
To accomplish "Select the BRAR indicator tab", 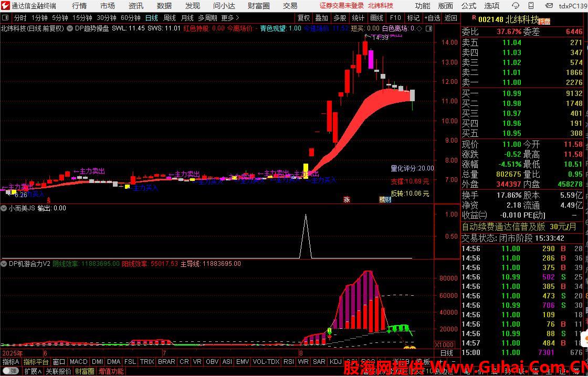I will click(166, 362).
